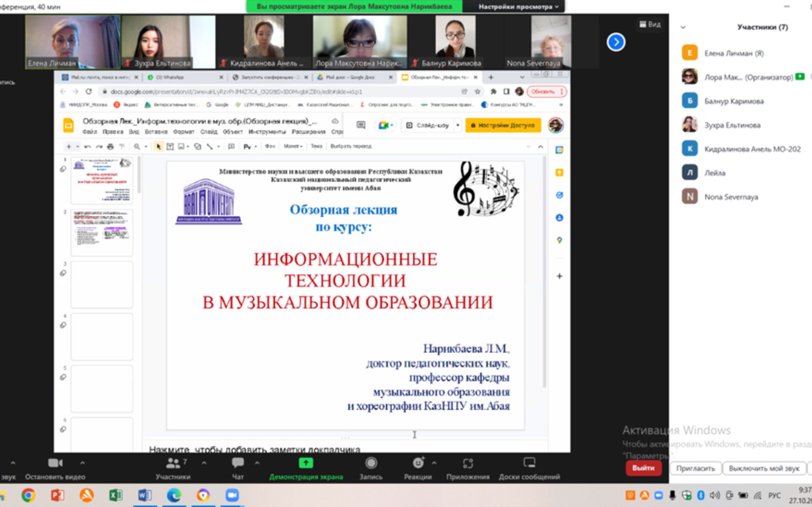Toggle the Participants panel button
The height and width of the screenshot is (507, 812).
tap(173, 464)
